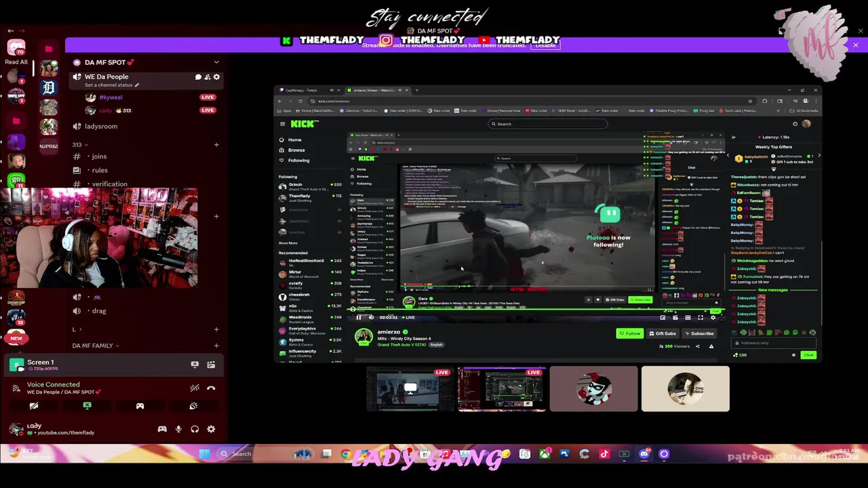Image resolution: width=868 pixels, height=488 pixels.
Task: Send message with green Chat button
Action: click(808, 355)
